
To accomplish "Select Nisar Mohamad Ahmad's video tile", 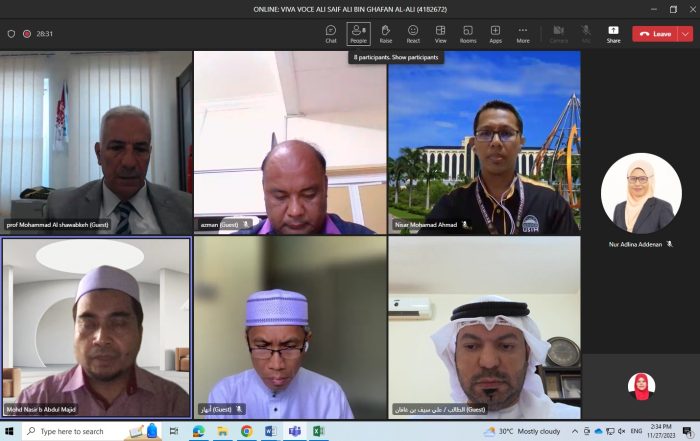I will pyautogui.click(x=484, y=142).
